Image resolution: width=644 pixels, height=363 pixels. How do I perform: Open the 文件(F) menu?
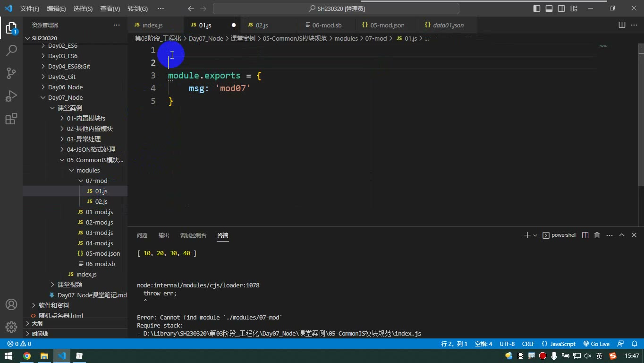click(x=30, y=9)
